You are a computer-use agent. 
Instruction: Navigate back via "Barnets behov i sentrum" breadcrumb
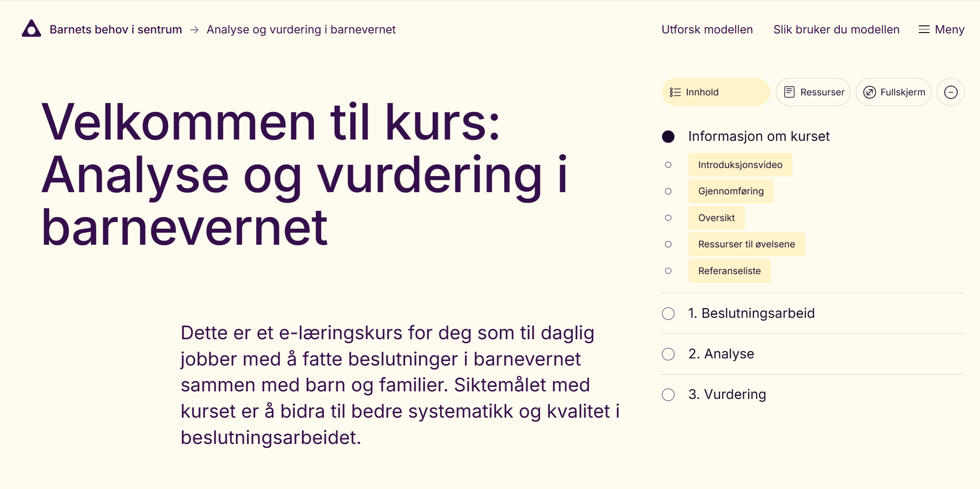pos(116,29)
